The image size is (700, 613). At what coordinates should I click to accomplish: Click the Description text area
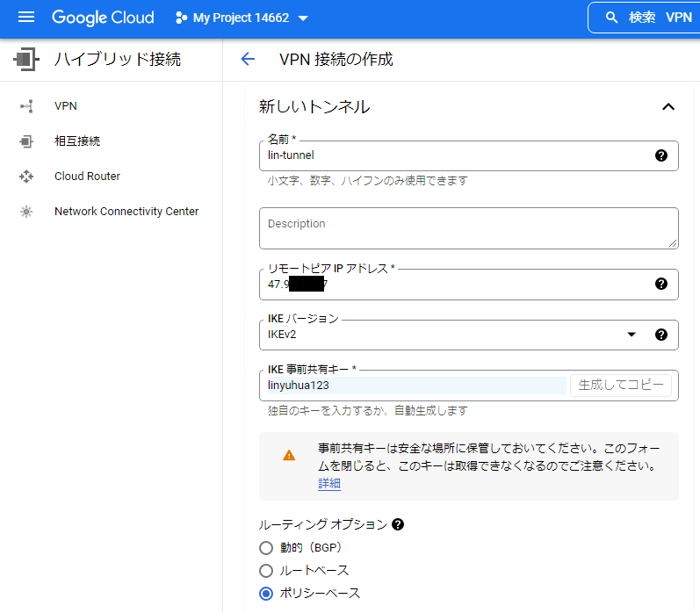(x=468, y=227)
